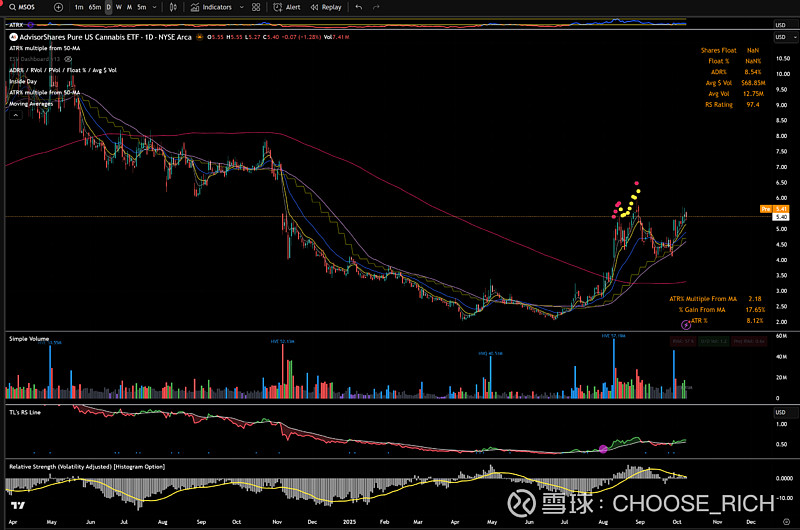Select the Moving Averages indicator legend
This screenshot has width=800, height=530.
[x=31, y=104]
